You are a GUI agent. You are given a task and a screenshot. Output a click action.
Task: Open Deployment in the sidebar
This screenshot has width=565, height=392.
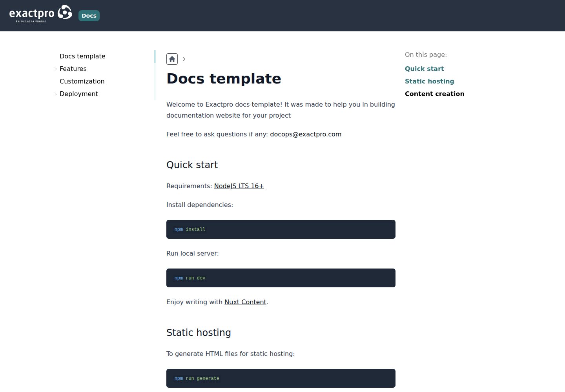click(79, 94)
